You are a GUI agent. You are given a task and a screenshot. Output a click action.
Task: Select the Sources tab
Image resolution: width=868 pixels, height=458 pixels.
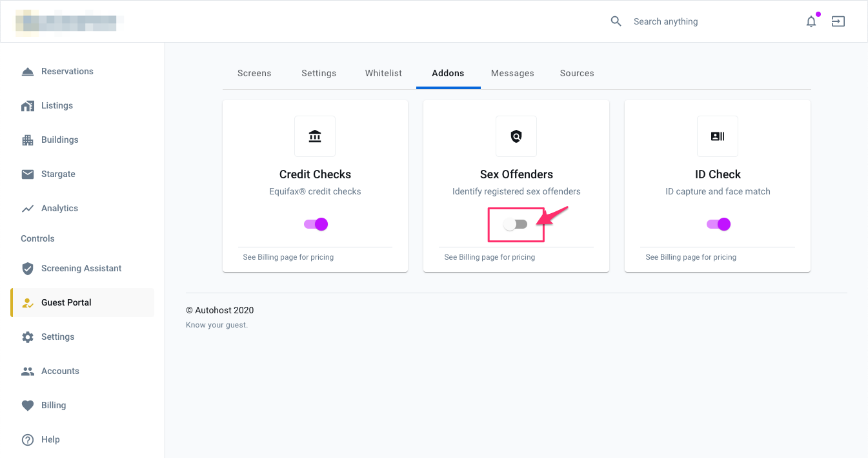click(576, 73)
